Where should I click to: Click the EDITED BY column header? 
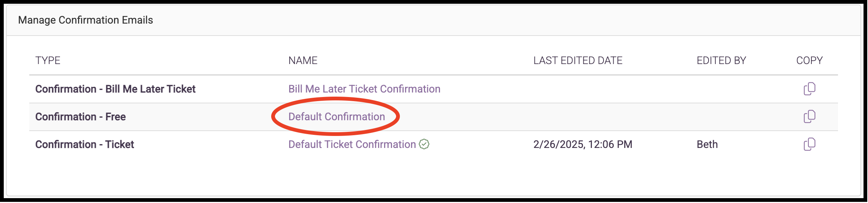pyautogui.click(x=721, y=61)
